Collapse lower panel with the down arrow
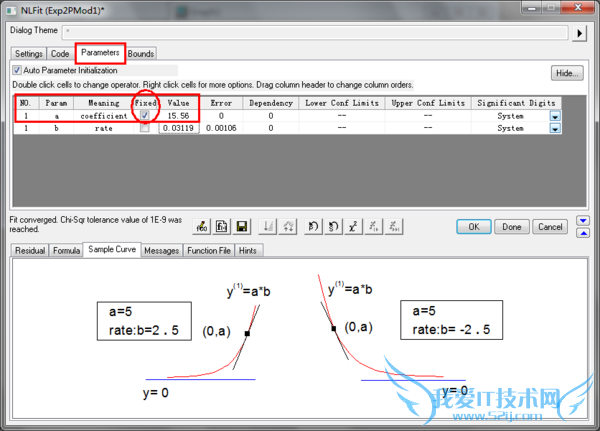Viewport: 600px width, 431px height. 583,220
